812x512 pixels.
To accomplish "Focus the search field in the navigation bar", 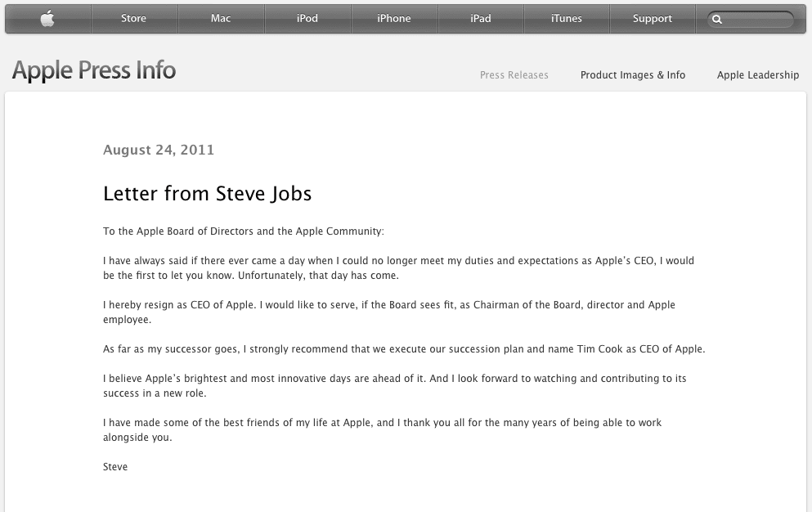I will 751,20.
